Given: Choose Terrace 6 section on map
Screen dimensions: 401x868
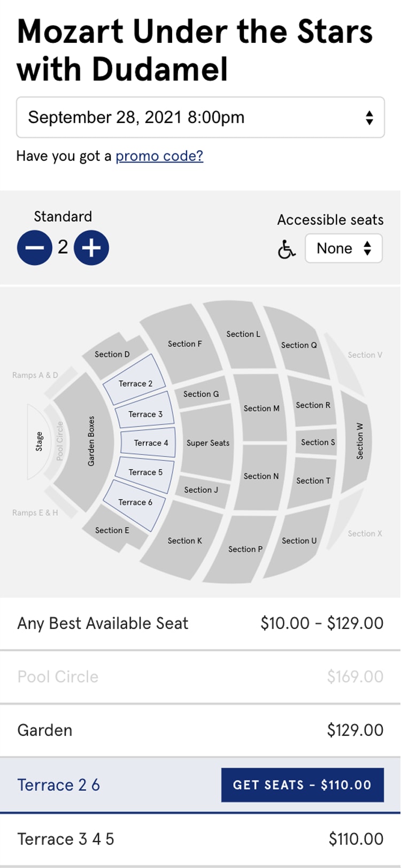Looking at the screenshot, I should pos(135,502).
